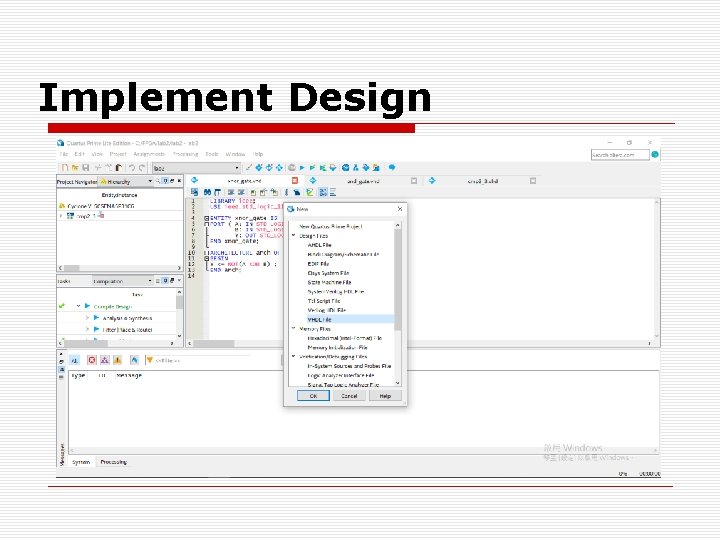Click the search field at top right
The height and width of the screenshot is (540, 720).
point(620,155)
